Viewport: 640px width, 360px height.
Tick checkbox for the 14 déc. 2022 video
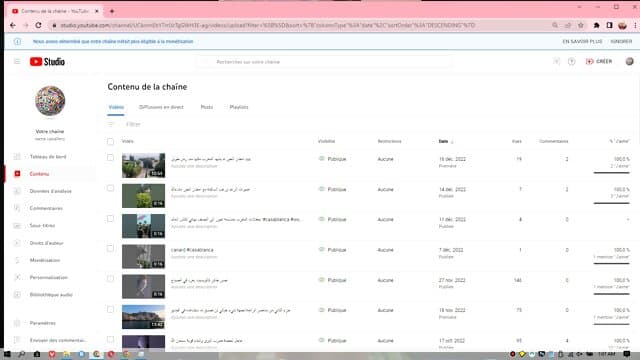pyautogui.click(x=110, y=188)
